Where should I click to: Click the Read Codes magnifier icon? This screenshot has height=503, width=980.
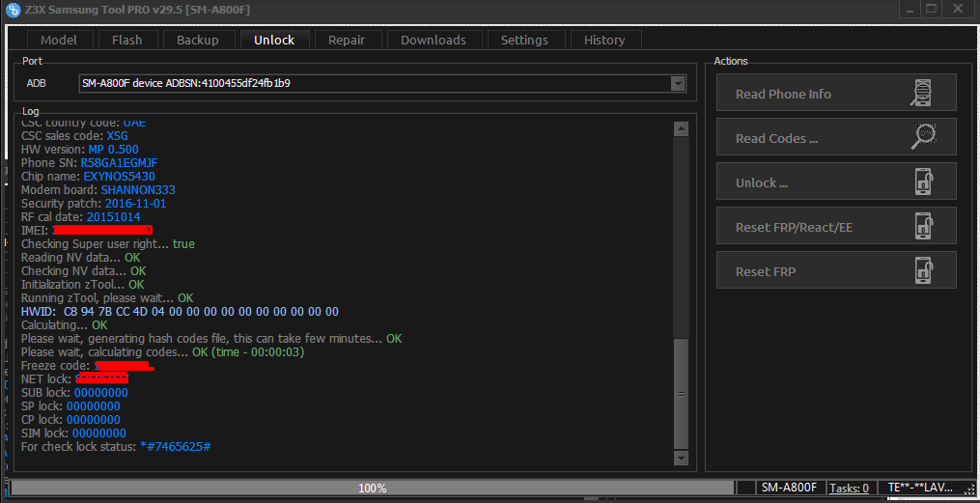tap(922, 137)
